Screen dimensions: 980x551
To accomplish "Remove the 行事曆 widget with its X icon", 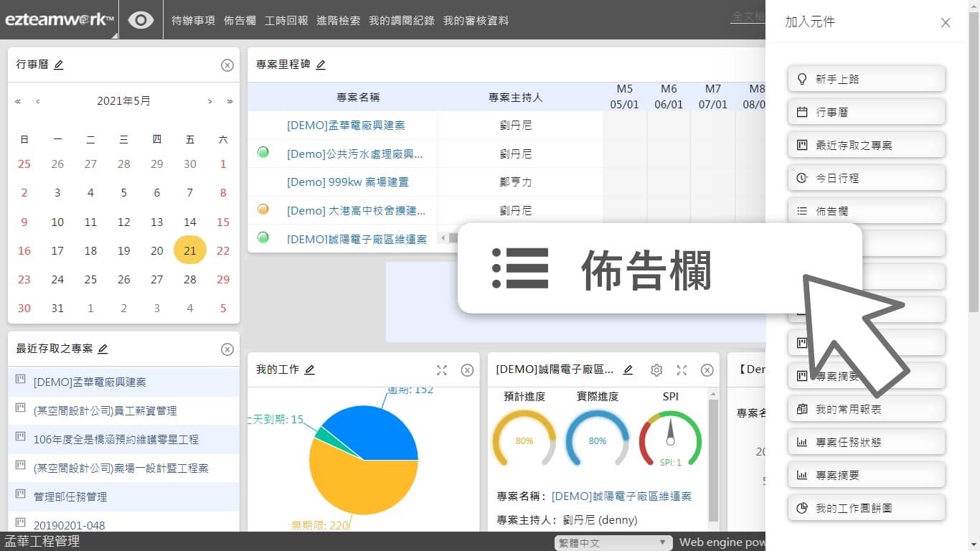I will (227, 65).
